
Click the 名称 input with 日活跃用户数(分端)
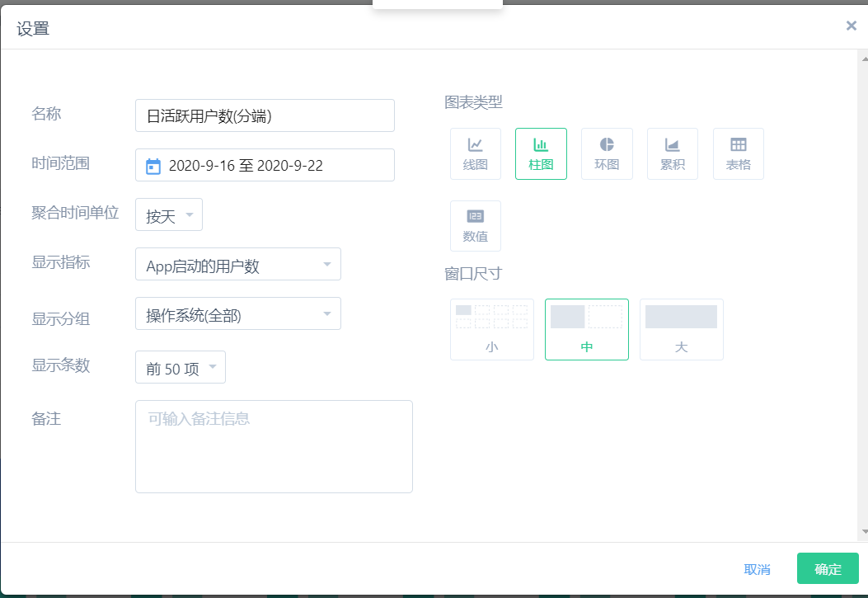pos(265,115)
